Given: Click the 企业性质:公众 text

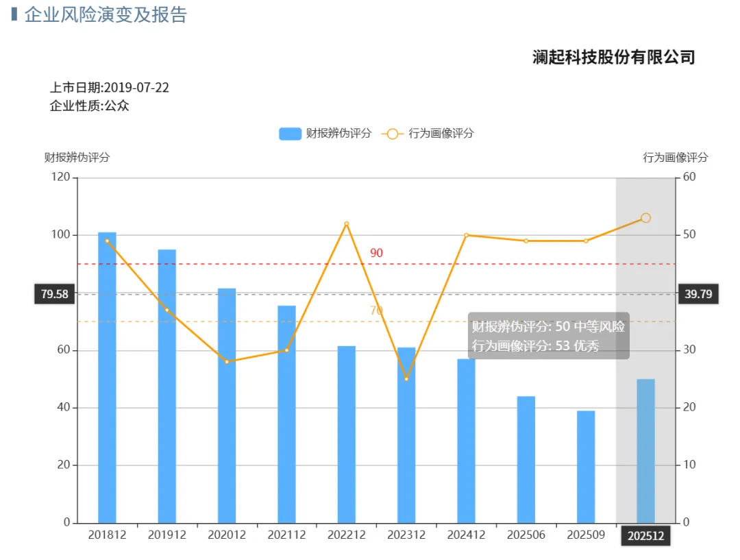Looking at the screenshot, I should 89,106.
